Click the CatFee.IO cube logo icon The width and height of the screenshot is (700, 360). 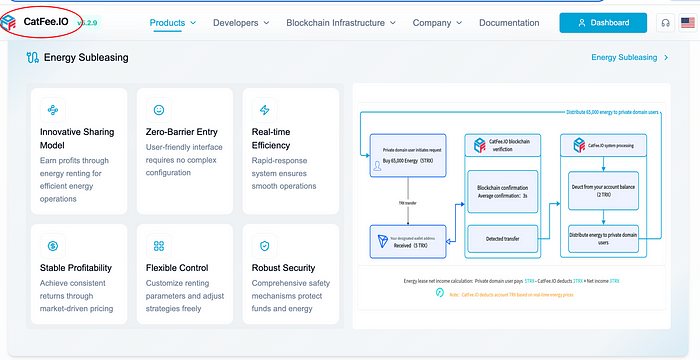coord(8,22)
